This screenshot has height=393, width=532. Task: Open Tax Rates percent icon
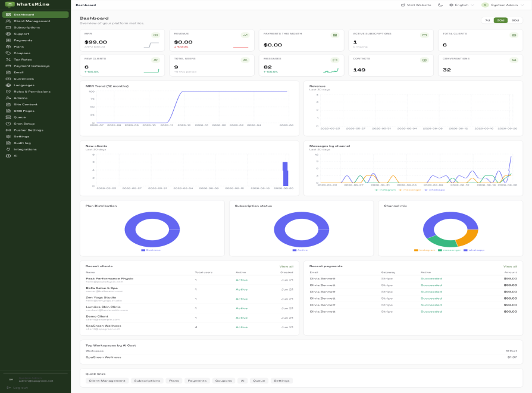(x=8, y=59)
